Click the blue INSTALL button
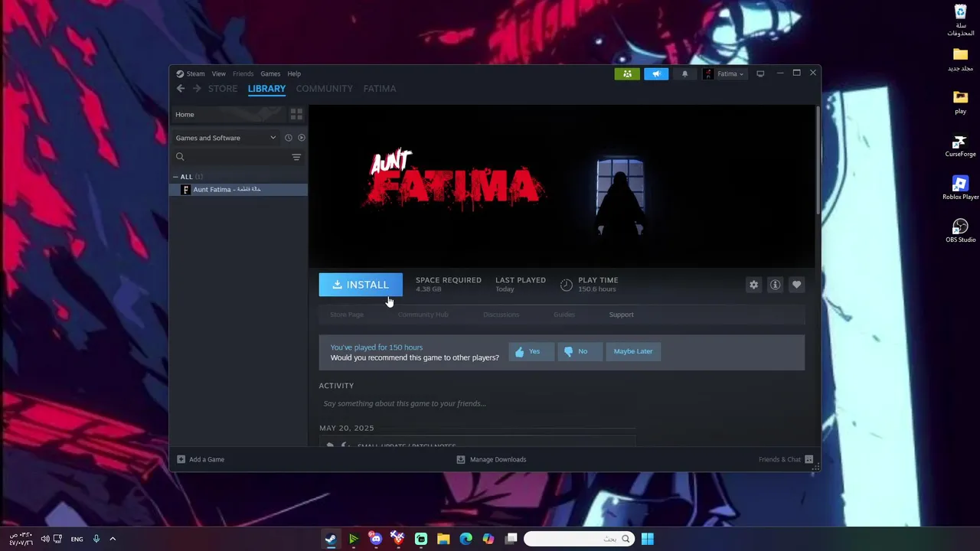The width and height of the screenshot is (980, 551). [361, 285]
